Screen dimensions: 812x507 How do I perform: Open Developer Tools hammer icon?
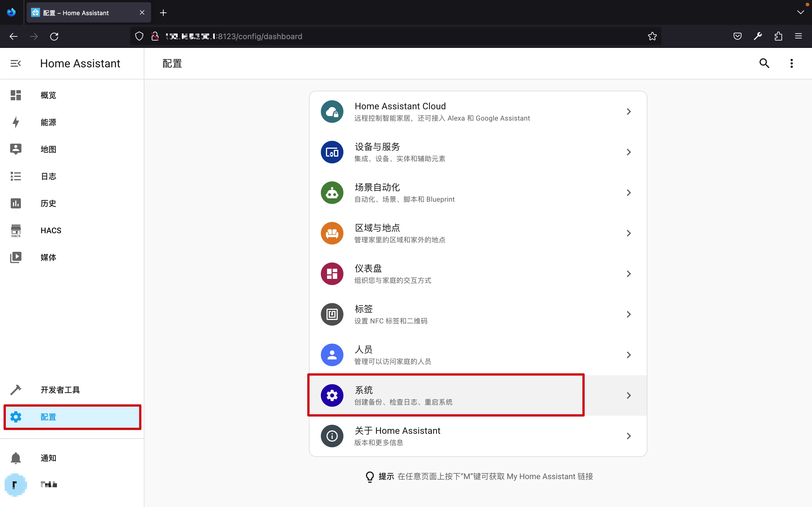click(16, 390)
